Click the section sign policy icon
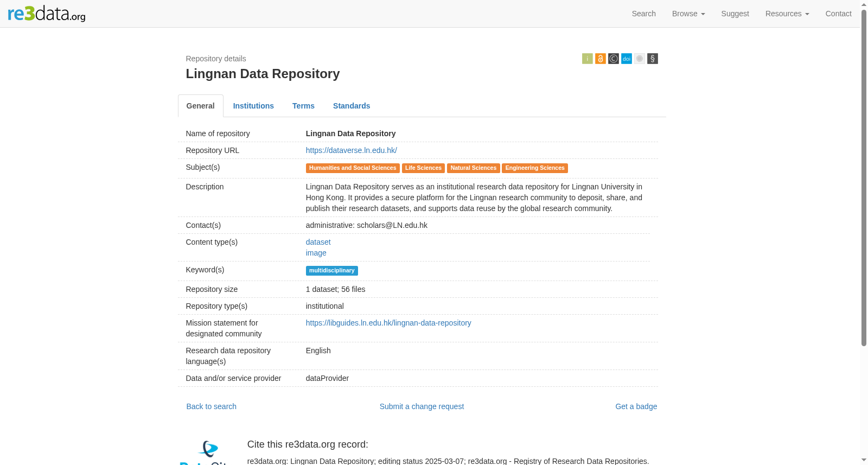Viewport: 868px width, 465px height. click(x=653, y=59)
